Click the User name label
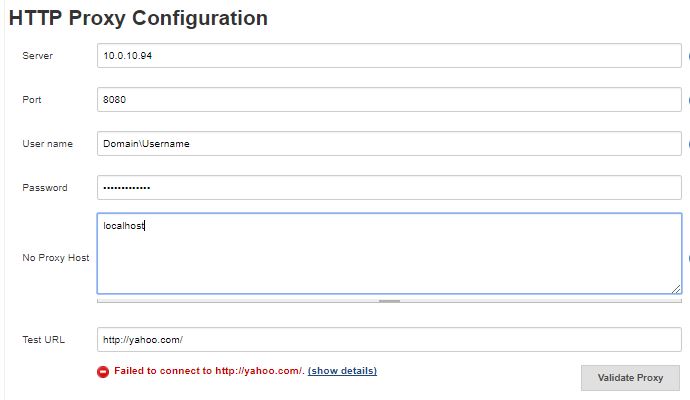Image resolution: width=690 pixels, height=400 pixels. (x=48, y=144)
